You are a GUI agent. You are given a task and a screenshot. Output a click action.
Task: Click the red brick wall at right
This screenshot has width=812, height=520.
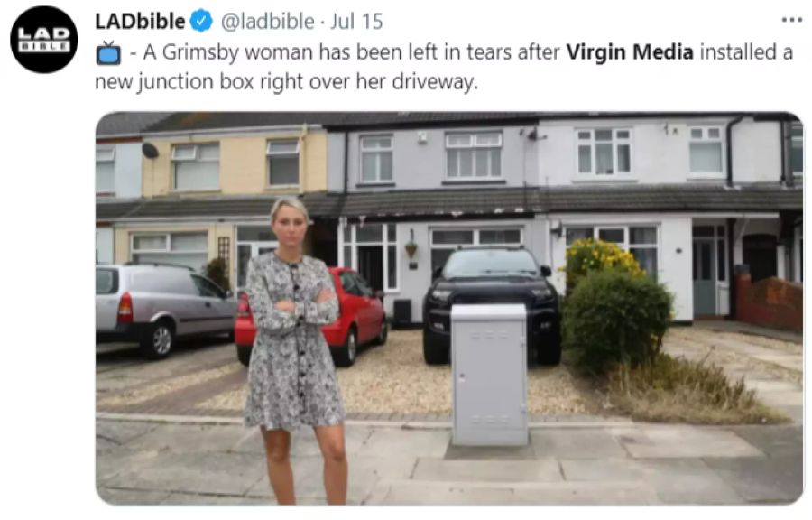769,302
